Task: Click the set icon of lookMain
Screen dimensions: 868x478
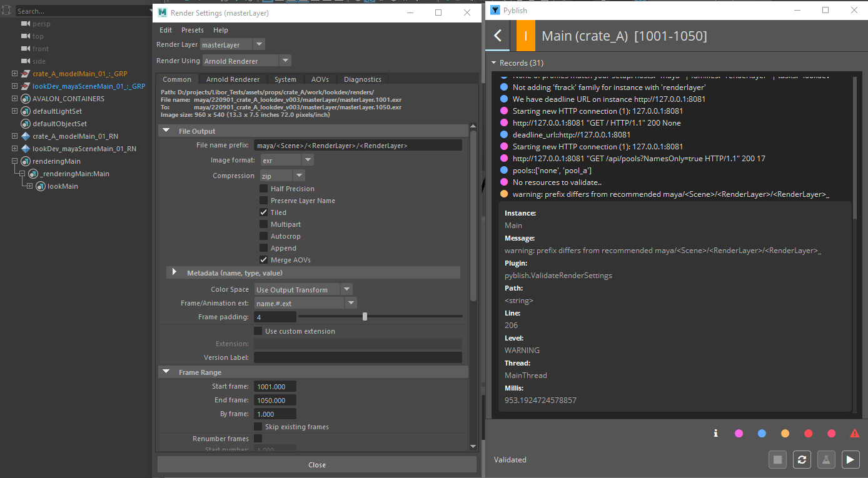Action: coord(41,186)
